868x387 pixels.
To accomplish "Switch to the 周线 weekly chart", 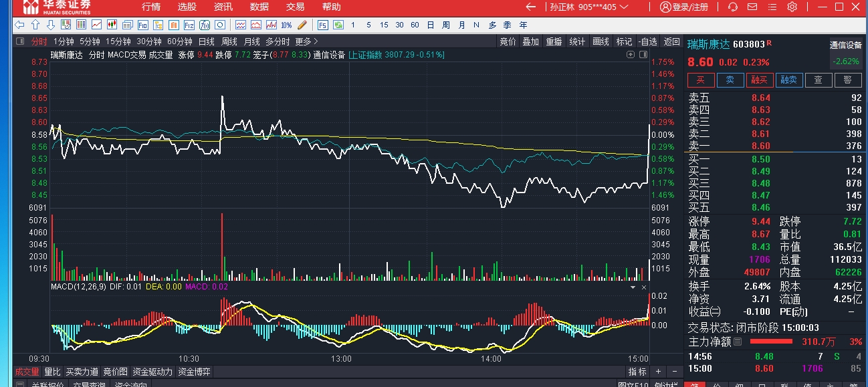I will pyautogui.click(x=229, y=41).
